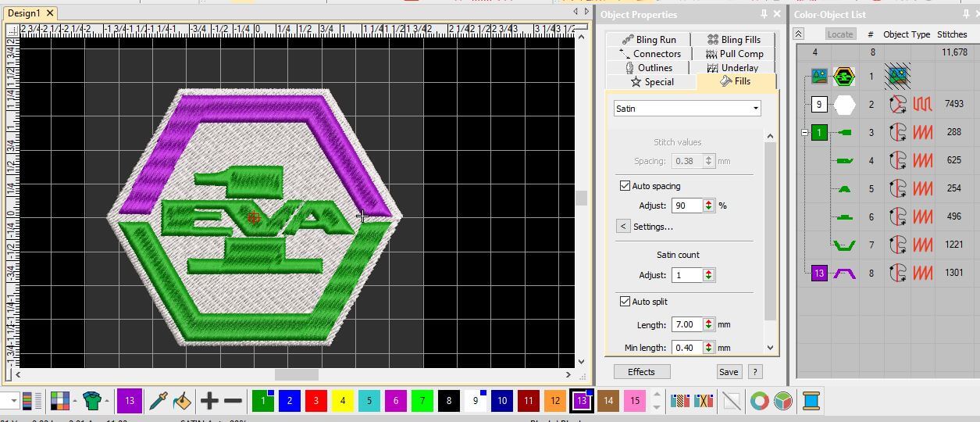The height and width of the screenshot is (422, 980).
Task: Click the first thread colors stripes icon
Action: point(679,401)
